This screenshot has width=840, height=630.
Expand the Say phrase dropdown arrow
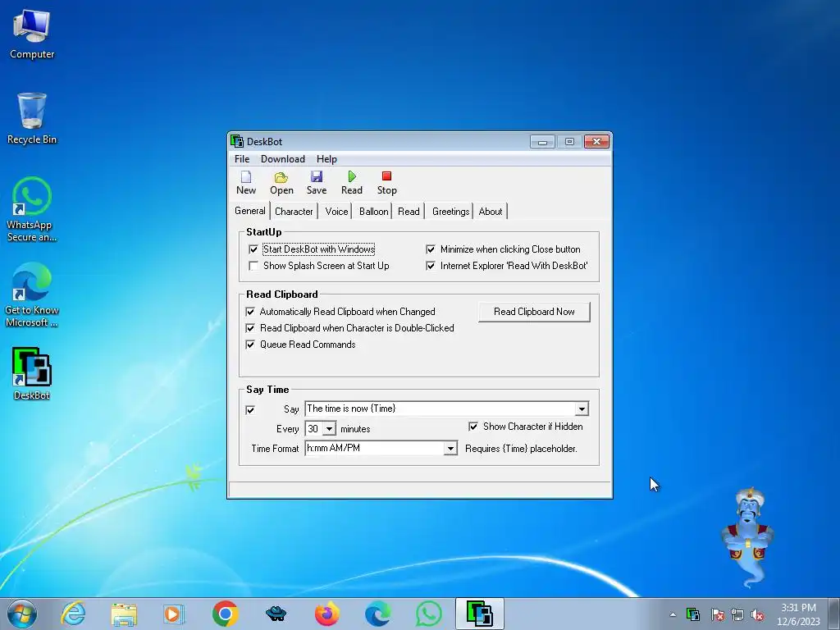(582, 409)
